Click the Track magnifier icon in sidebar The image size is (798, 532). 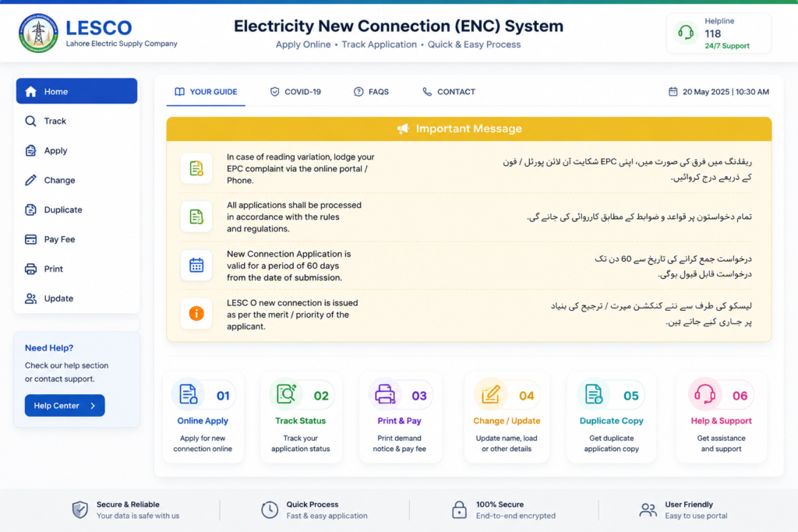pos(30,121)
